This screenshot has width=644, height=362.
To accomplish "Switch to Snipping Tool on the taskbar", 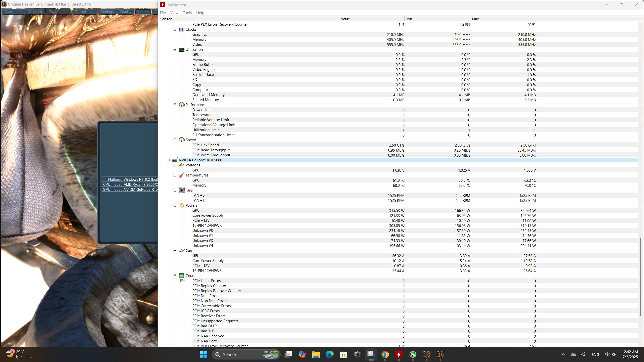I will tap(371, 354).
